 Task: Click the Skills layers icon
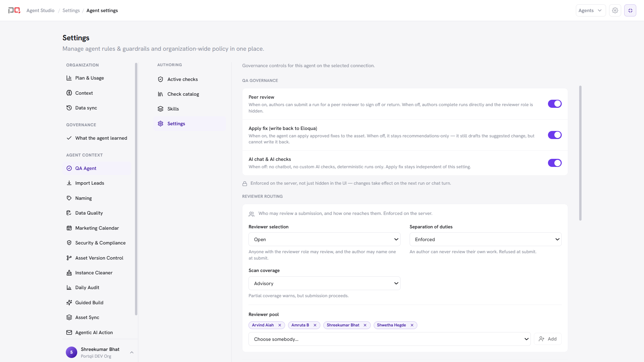pos(160,109)
